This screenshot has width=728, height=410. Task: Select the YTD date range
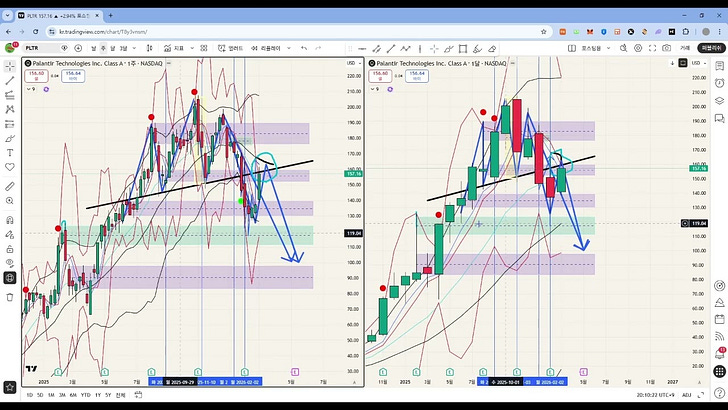tap(85, 395)
